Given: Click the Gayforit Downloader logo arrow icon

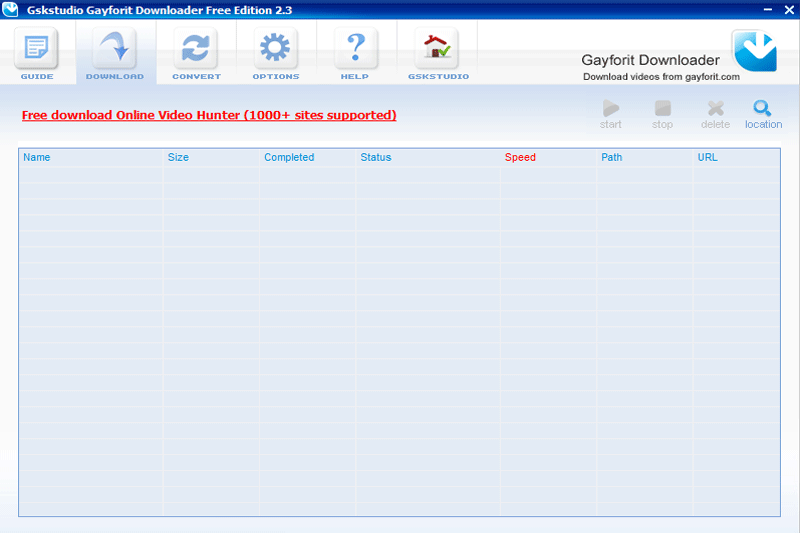Looking at the screenshot, I should click(755, 51).
